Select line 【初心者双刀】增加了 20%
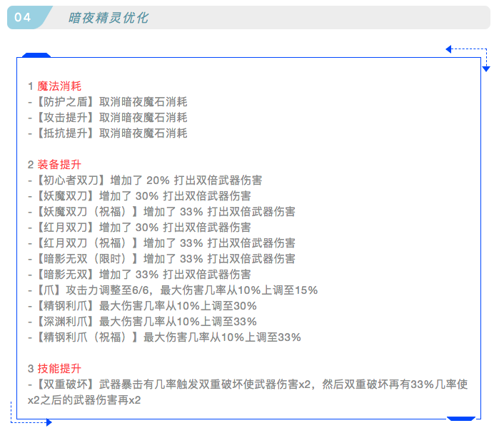The height and width of the screenshot is (428, 504). 145,180
